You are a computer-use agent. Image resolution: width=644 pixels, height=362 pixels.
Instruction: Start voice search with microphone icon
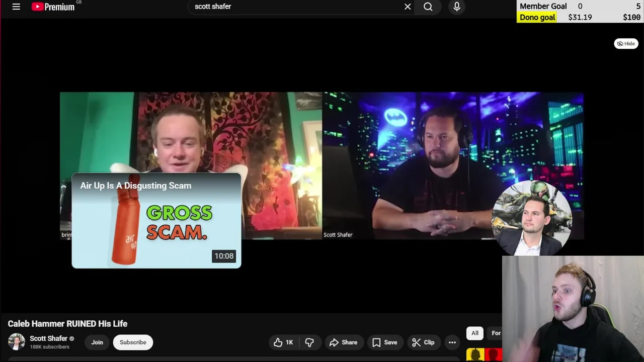pyautogui.click(x=457, y=7)
